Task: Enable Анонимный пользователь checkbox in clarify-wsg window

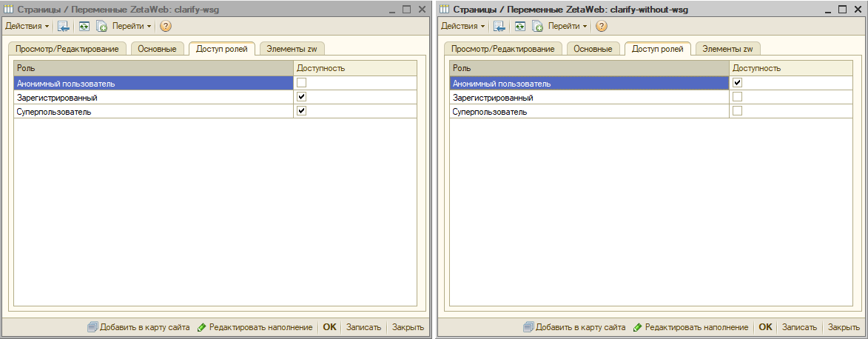Action: click(x=302, y=83)
